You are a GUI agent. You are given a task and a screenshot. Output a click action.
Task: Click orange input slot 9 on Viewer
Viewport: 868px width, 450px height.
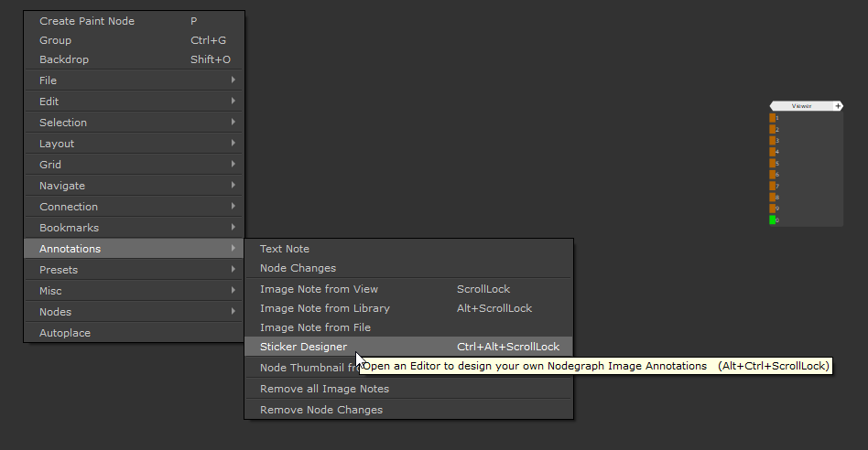(773, 209)
